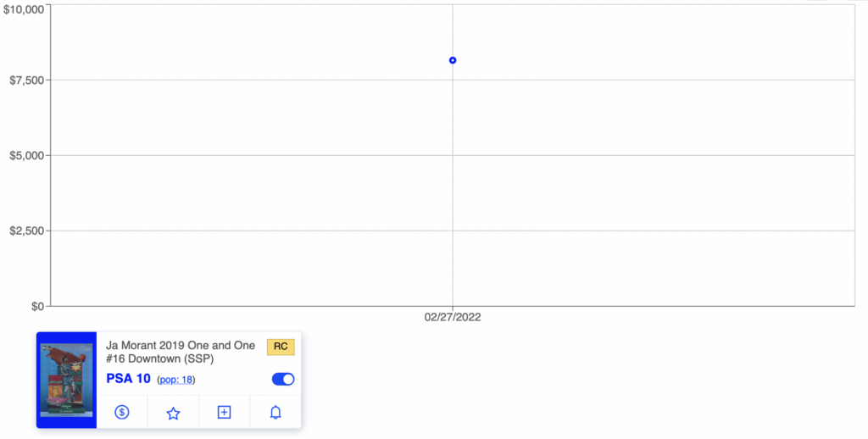The height and width of the screenshot is (439, 868).
Task: Click the bell price alert icon
Action: [x=275, y=413]
